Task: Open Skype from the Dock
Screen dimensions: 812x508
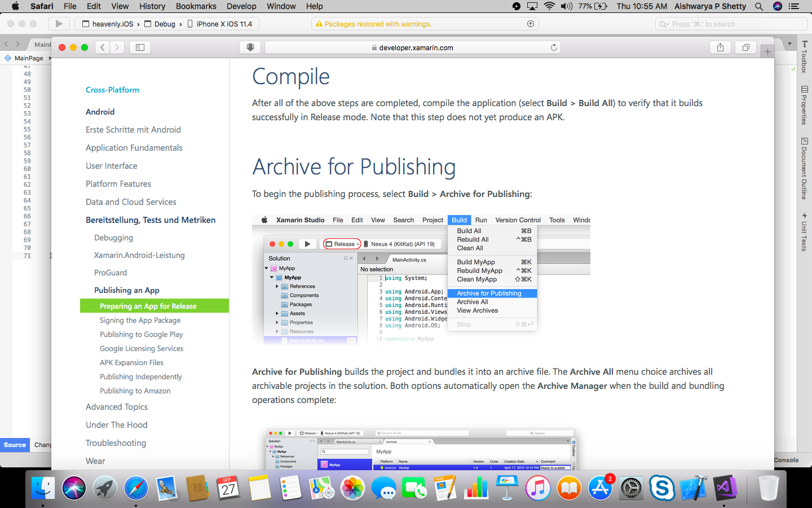Action: [662, 488]
